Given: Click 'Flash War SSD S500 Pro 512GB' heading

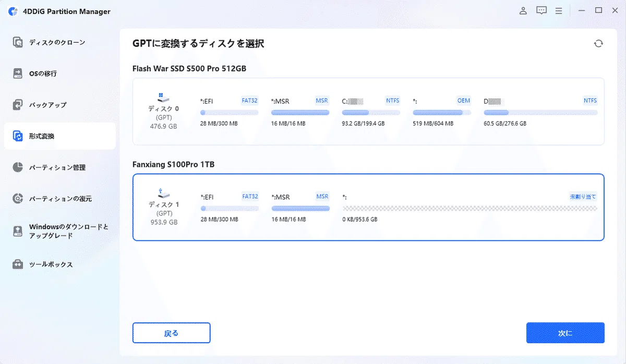Looking at the screenshot, I should pos(189,69).
